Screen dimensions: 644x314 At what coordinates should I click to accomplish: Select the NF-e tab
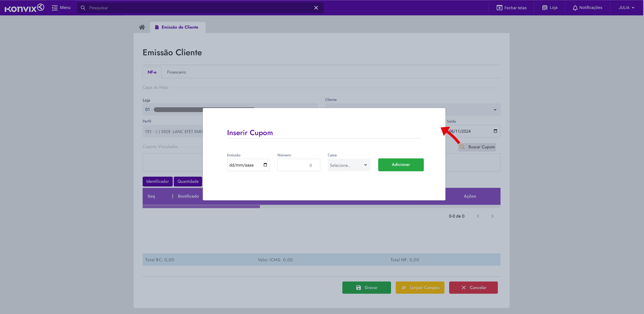coord(152,72)
